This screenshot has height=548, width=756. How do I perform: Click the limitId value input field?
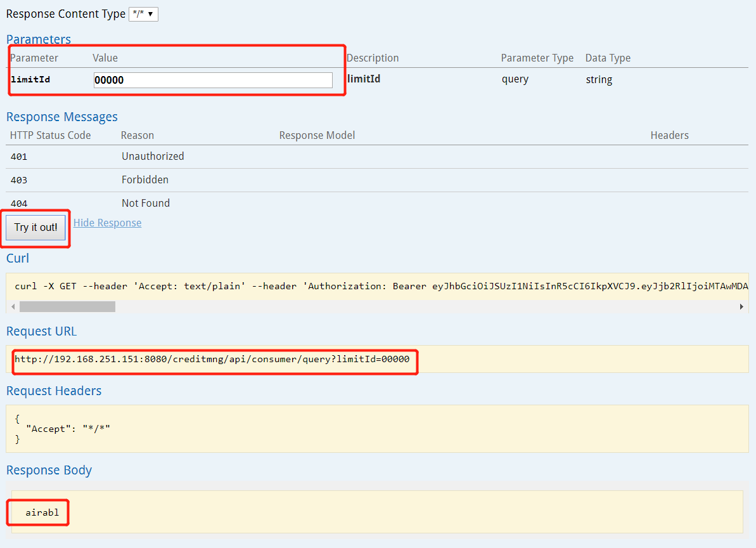point(212,80)
